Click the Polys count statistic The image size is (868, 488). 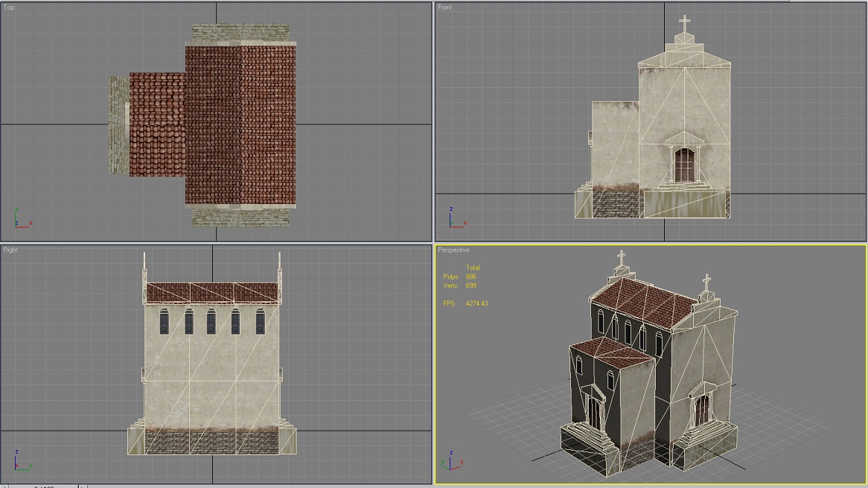pyautogui.click(x=460, y=276)
